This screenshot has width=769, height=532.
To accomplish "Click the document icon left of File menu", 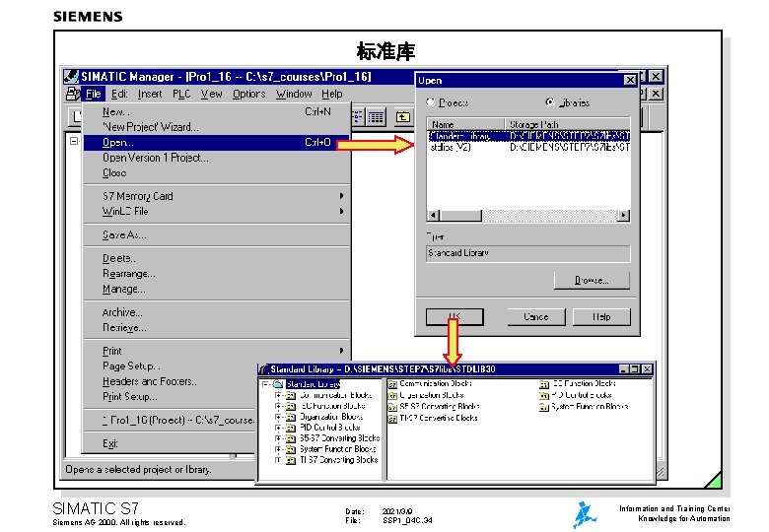I will point(73,94).
